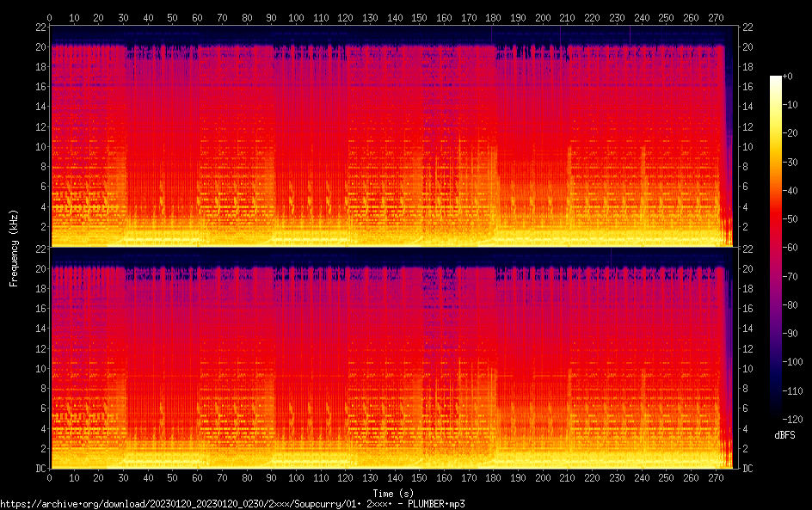Click the 'DC' label at bottom-left frequency axis

39,468
